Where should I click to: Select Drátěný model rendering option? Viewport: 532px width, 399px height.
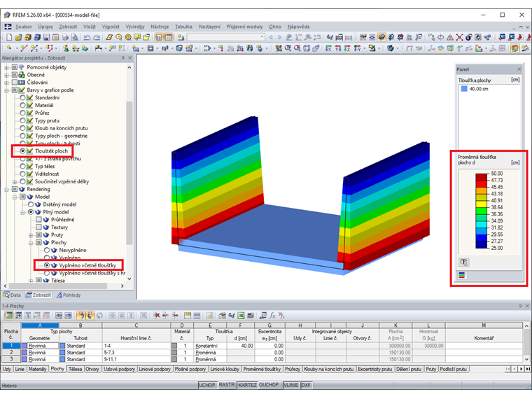pyautogui.click(x=31, y=204)
